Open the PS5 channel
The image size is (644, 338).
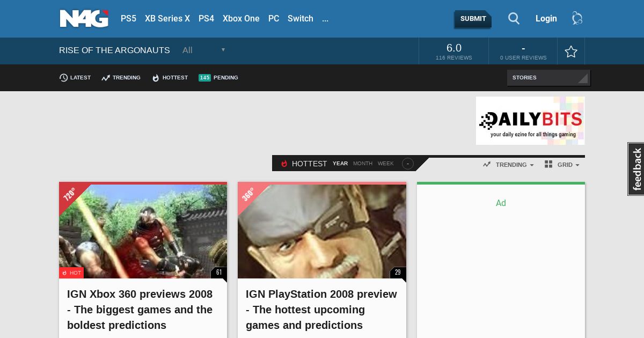(x=128, y=19)
